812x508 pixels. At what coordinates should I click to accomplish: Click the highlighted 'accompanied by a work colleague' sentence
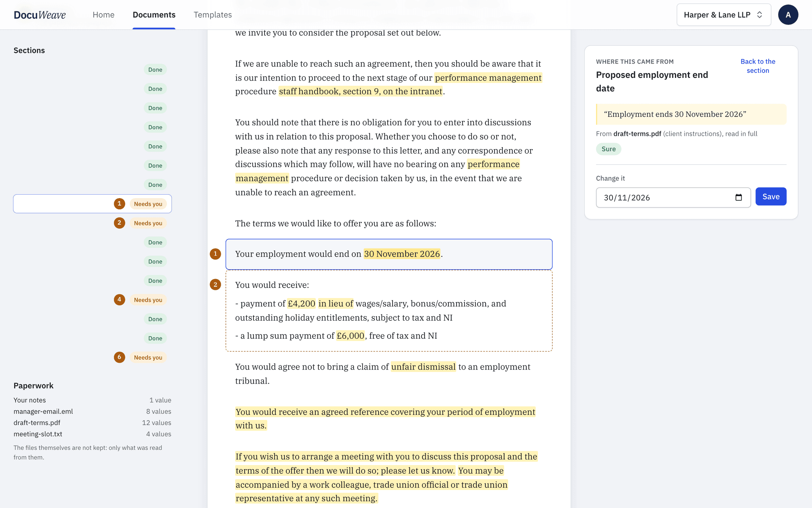(371, 485)
